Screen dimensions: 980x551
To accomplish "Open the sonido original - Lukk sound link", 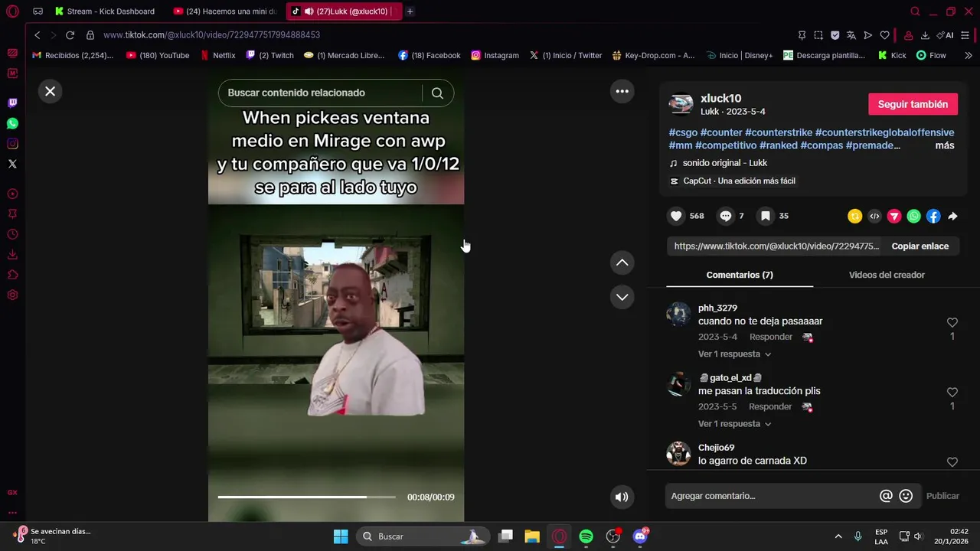I will [x=724, y=163].
